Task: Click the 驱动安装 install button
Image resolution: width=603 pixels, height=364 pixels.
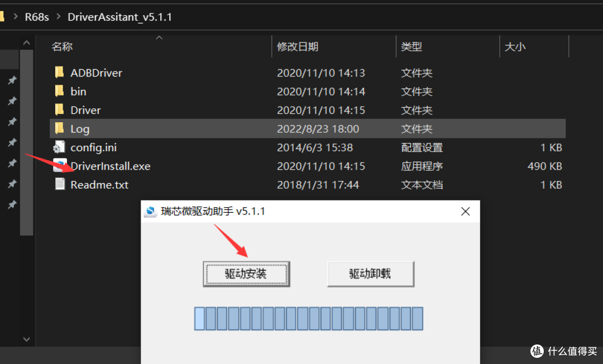Action: click(x=247, y=274)
